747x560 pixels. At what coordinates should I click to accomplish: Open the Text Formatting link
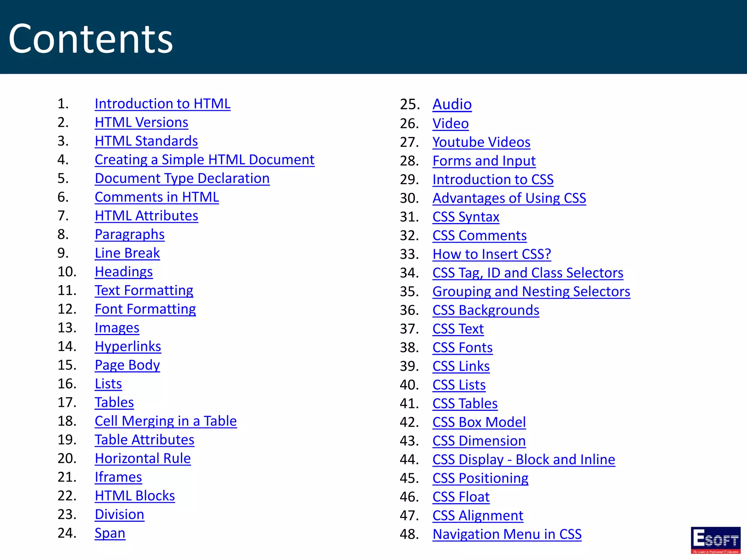[x=144, y=291]
